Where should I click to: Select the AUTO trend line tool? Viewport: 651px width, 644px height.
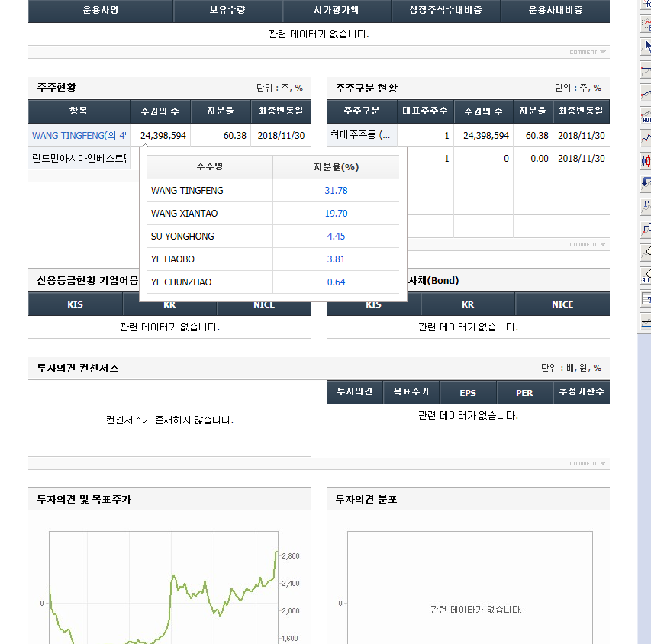pyautogui.click(x=646, y=115)
